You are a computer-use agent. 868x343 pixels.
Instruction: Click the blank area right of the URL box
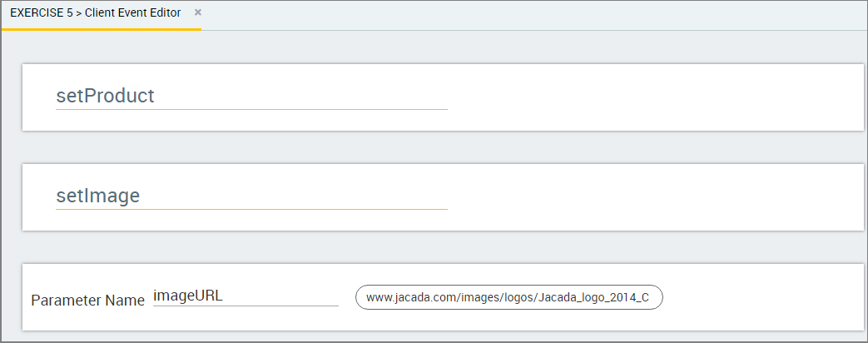point(763,297)
